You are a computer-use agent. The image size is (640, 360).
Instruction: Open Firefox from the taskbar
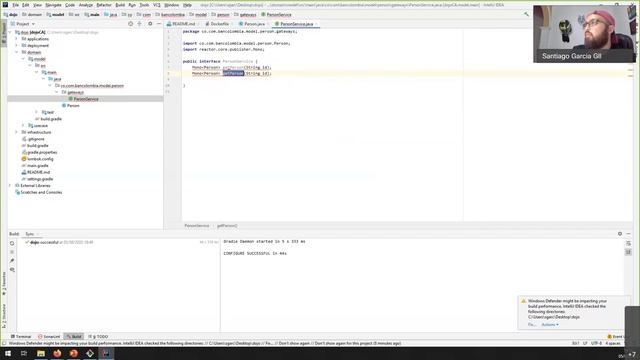(57, 353)
